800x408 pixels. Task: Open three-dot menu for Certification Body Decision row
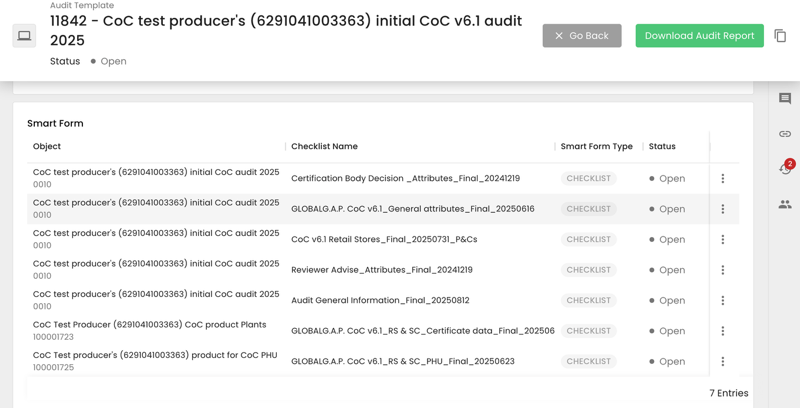pyautogui.click(x=723, y=179)
